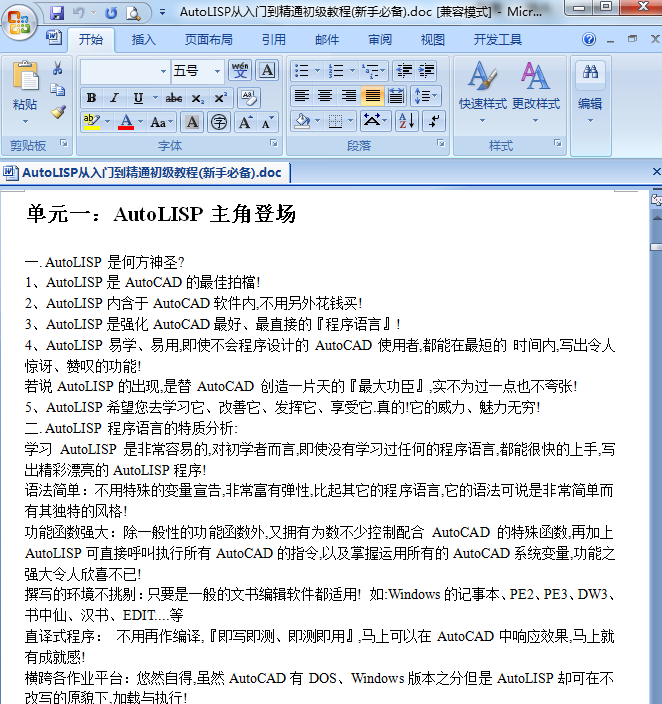
Task: Open phonetic guide (wén) tool
Action: [x=240, y=70]
